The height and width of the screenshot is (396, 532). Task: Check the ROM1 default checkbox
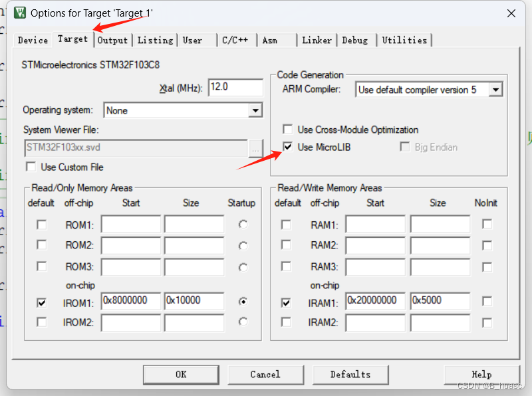tap(42, 225)
